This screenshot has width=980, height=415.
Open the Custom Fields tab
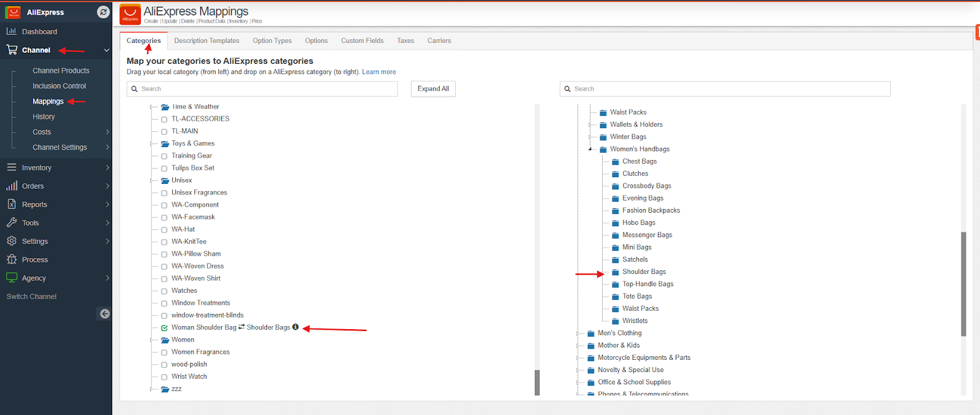click(362, 40)
